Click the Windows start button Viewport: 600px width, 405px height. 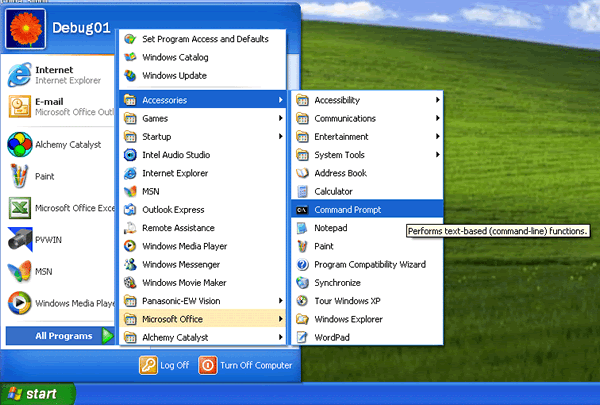pos(38,394)
